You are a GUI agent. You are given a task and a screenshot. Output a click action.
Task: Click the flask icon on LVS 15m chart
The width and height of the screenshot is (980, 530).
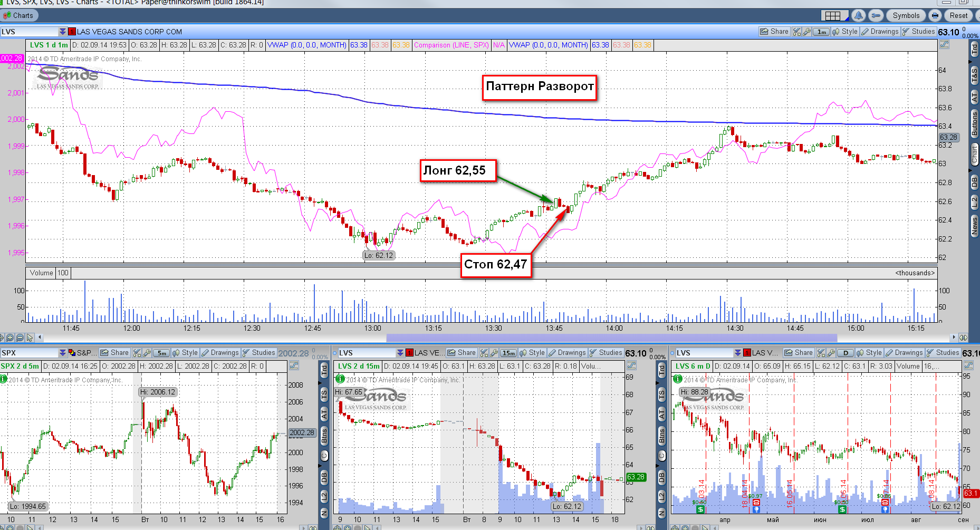point(484,353)
